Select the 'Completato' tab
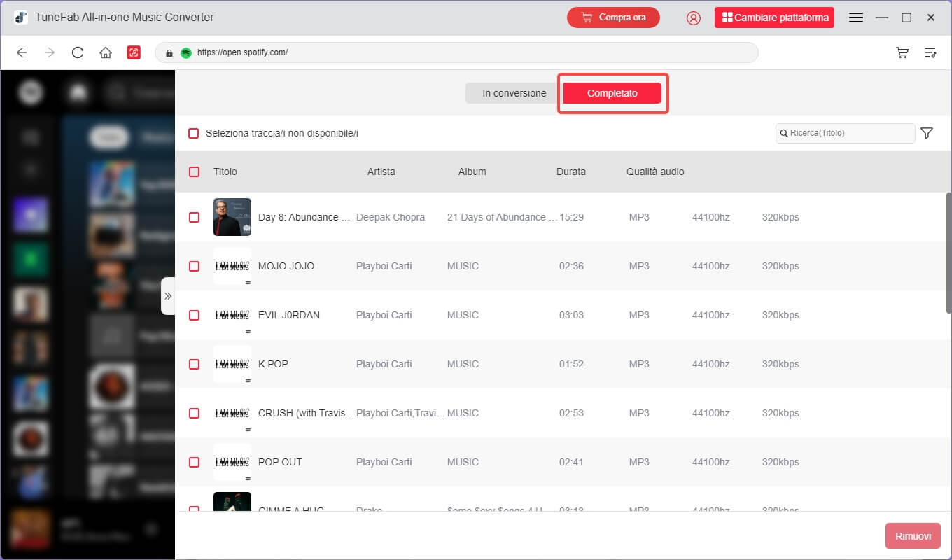This screenshot has width=952, height=560. tap(612, 93)
